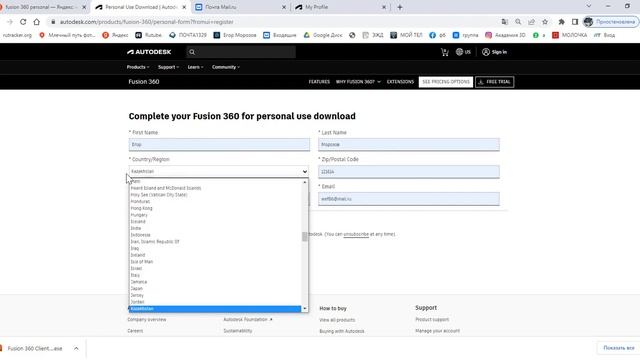Click the Показать все downloads button
The width and height of the screenshot is (640, 360).
coord(619,348)
